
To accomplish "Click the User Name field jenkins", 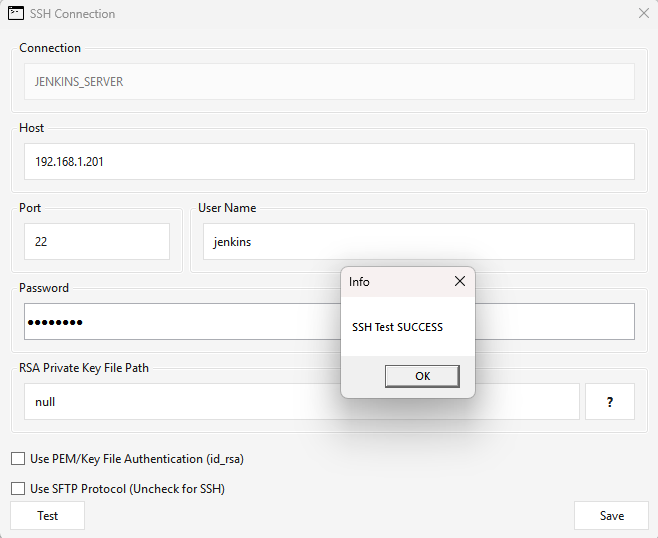I will [419, 242].
